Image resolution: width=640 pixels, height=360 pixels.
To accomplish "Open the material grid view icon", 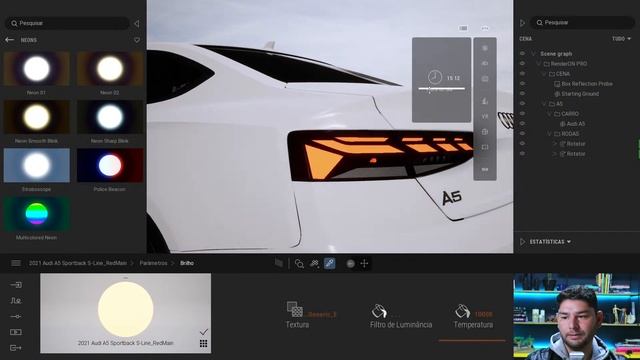I will [x=204, y=343].
